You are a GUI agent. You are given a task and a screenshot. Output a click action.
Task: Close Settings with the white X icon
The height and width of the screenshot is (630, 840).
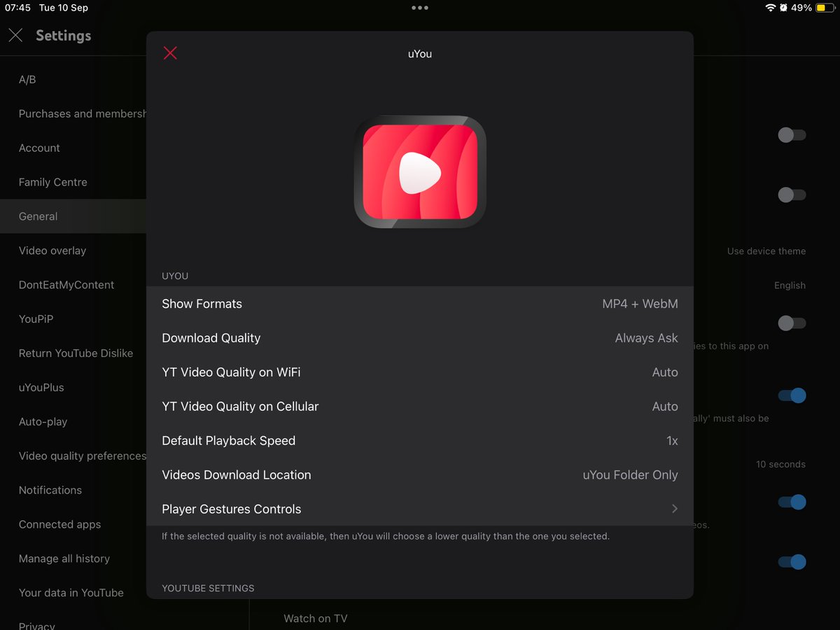pos(15,36)
